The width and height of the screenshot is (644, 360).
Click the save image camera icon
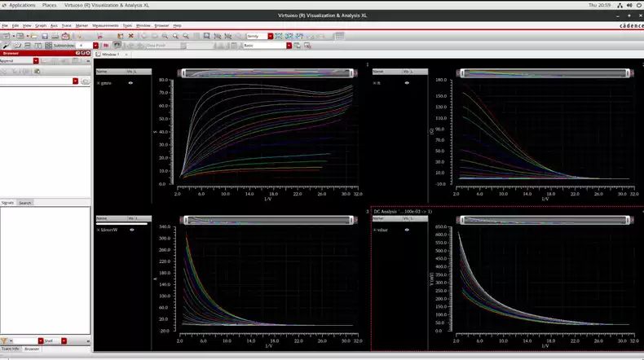click(x=65, y=36)
